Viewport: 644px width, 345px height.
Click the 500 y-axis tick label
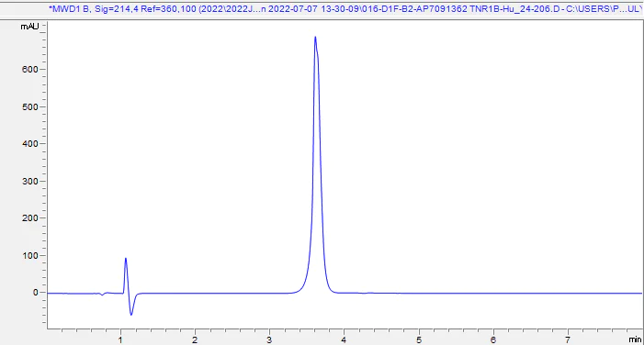click(30, 106)
